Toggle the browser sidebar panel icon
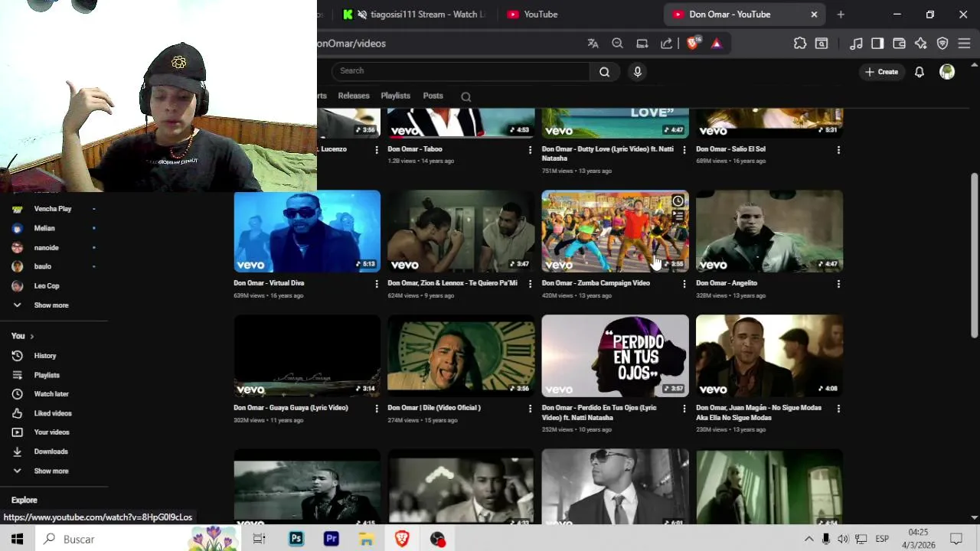This screenshot has height=551, width=980. 877,44
